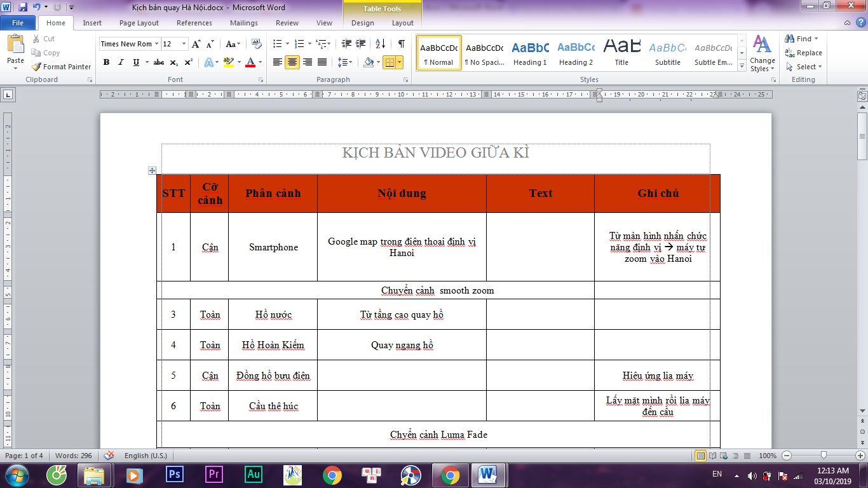This screenshot has width=868, height=488.
Task: Undo the last action
Action: [x=37, y=8]
